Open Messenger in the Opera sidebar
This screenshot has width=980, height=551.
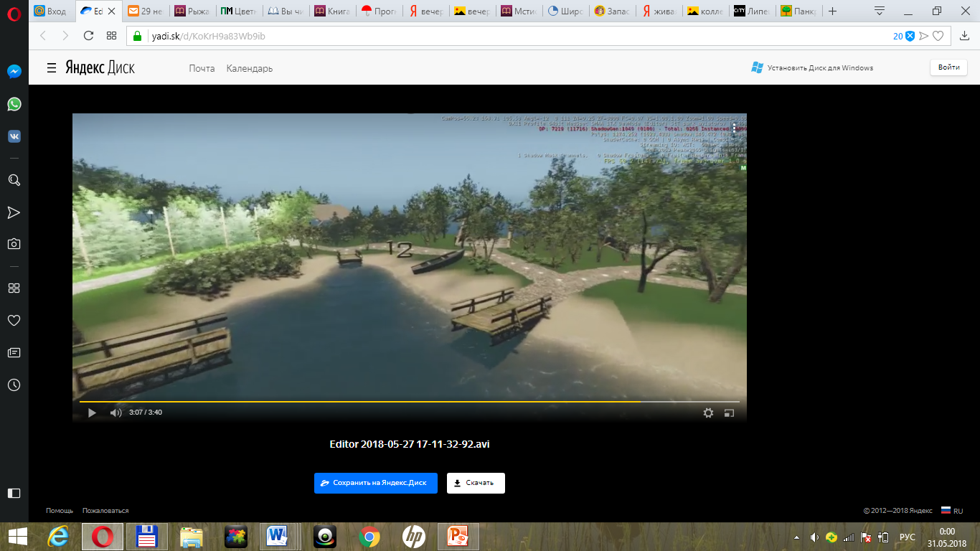[x=14, y=72]
